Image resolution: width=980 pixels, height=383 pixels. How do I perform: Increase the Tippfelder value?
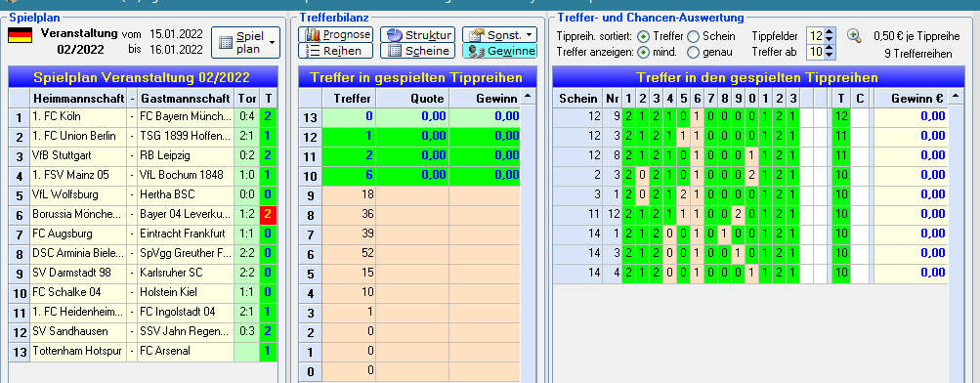830,32
